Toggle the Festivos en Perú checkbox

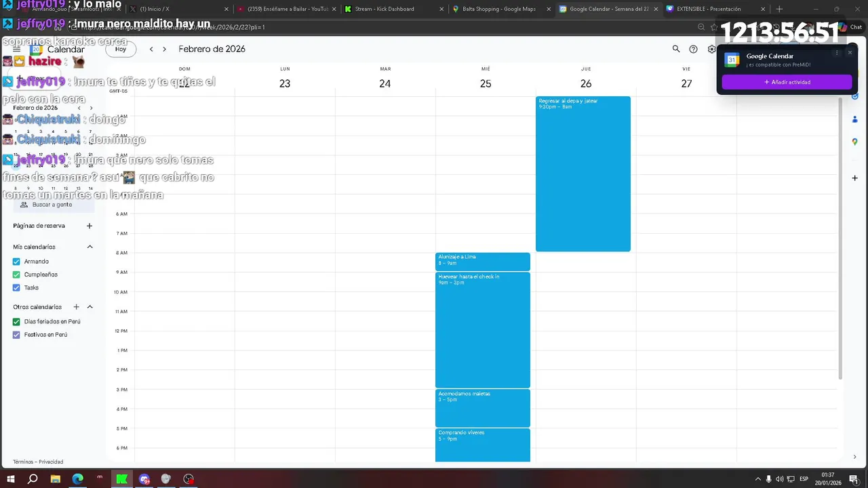click(16, 335)
